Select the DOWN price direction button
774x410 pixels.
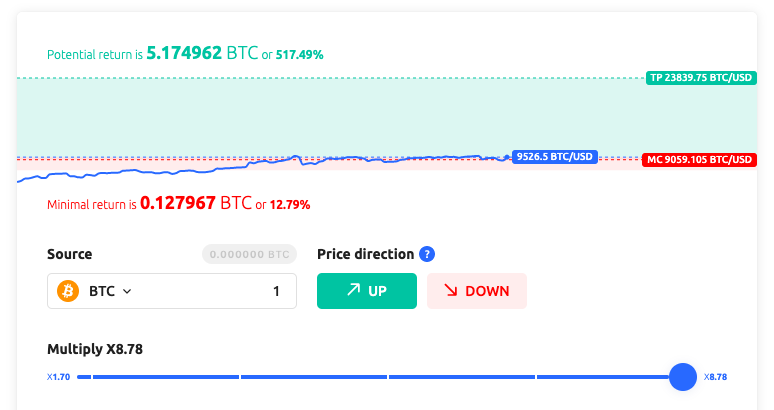(x=476, y=291)
